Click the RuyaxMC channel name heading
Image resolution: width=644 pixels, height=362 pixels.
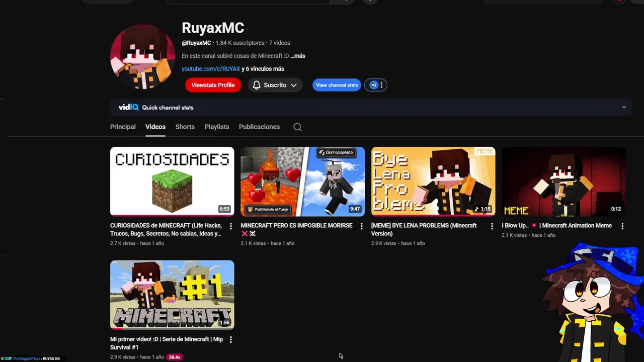(213, 28)
